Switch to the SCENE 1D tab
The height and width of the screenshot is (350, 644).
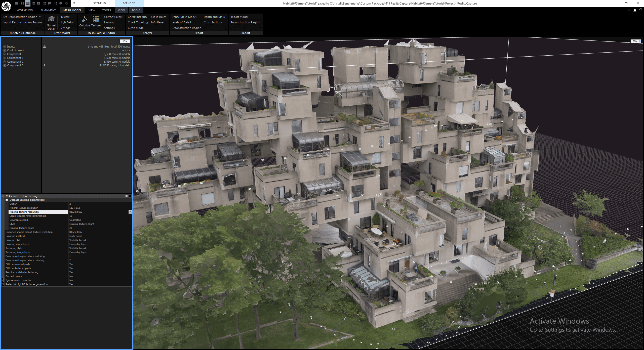pyautogui.click(x=99, y=3)
